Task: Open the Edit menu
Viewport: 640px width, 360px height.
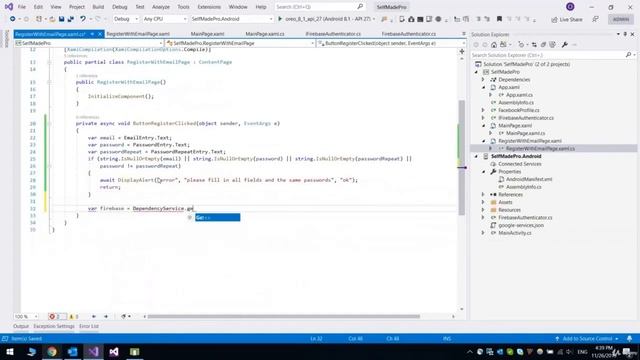Action: (x=38, y=7)
